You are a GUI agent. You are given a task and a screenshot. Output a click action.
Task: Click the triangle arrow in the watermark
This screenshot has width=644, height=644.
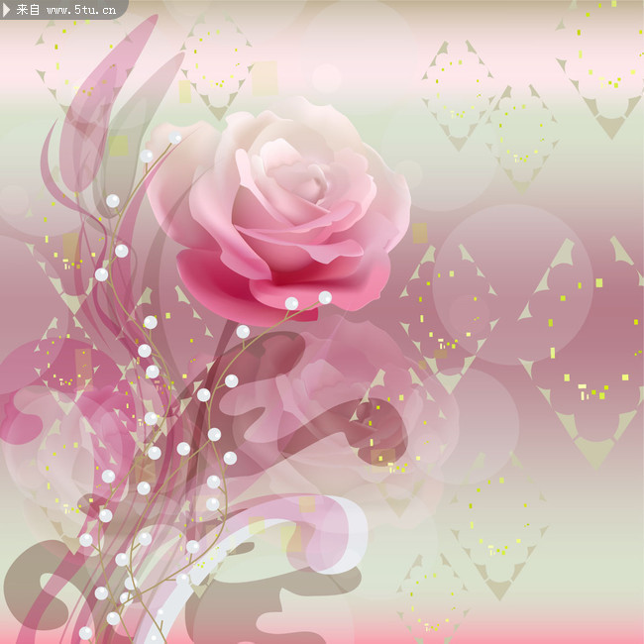[x=6, y=10]
